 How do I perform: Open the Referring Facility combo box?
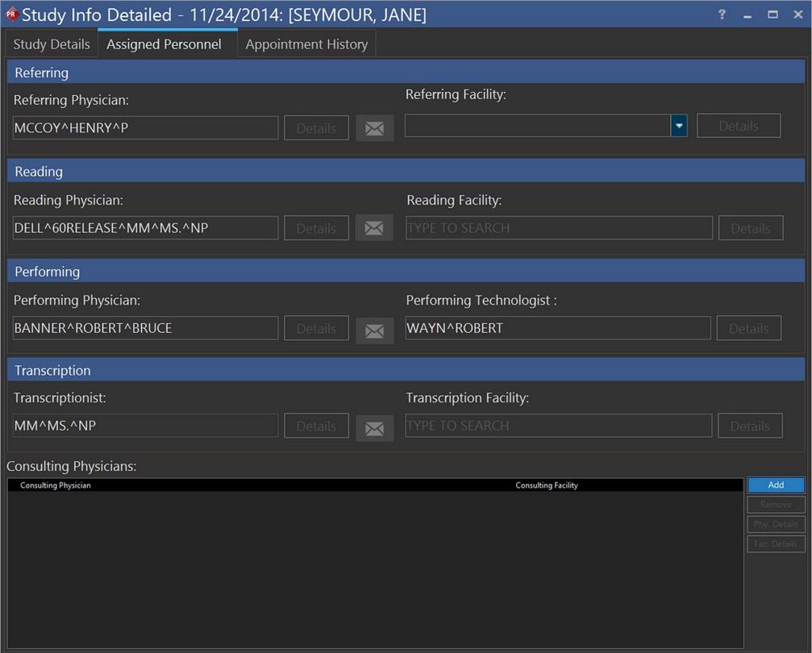tap(537, 126)
